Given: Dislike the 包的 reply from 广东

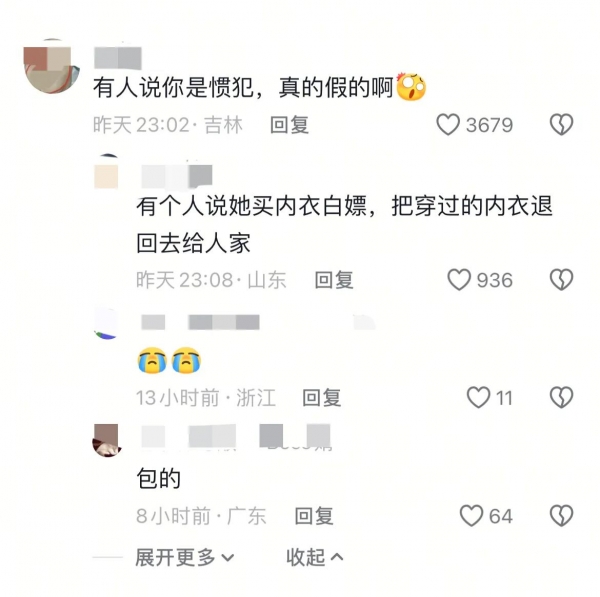Looking at the screenshot, I should coord(561,515).
